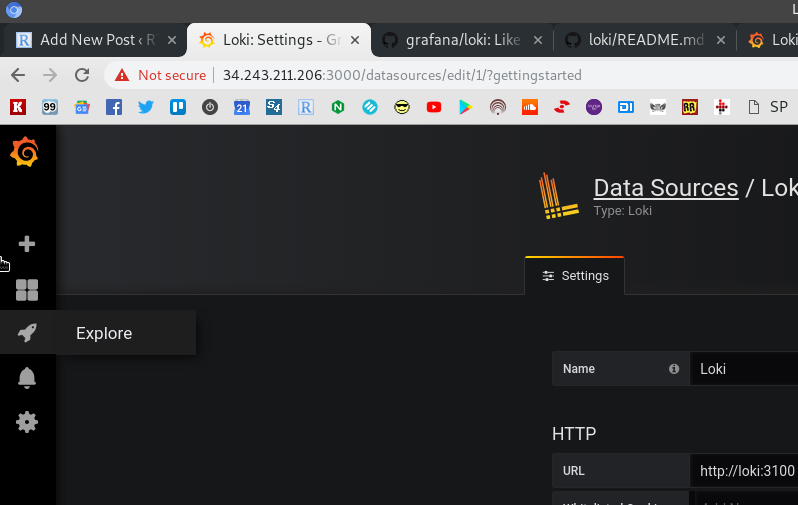Close the Loki: Settings tab
This screenshot has height=505, width=798.
coord(355,40)
